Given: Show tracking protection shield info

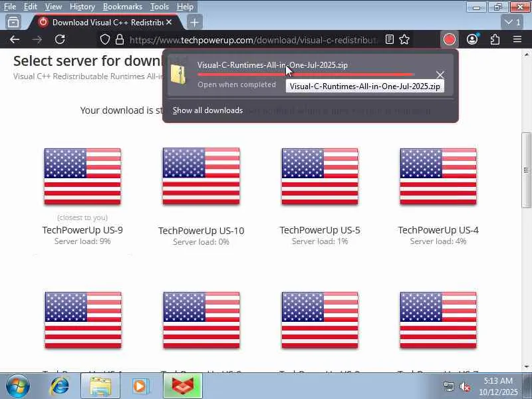Looking at the screenshot, I should (x=105, y=40).
